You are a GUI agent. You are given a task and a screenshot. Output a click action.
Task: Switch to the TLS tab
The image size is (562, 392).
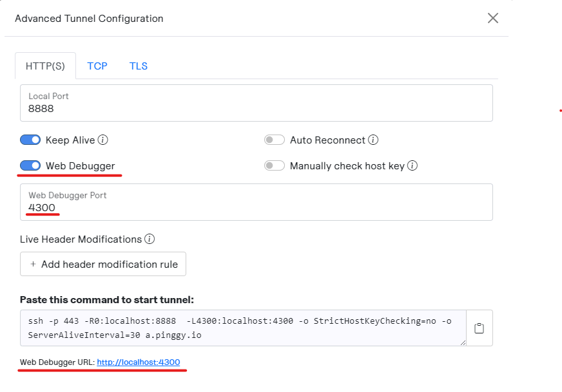click(x=139, y=66)
